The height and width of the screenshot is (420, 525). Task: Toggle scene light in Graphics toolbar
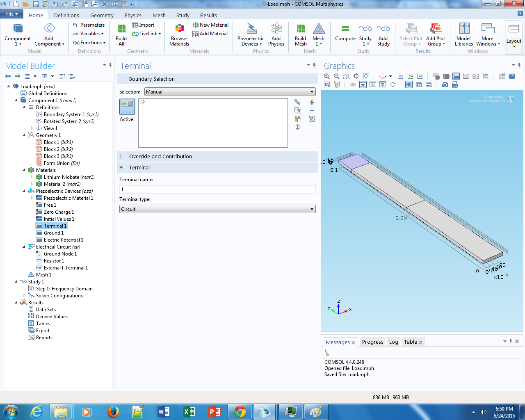coord(409,84)
